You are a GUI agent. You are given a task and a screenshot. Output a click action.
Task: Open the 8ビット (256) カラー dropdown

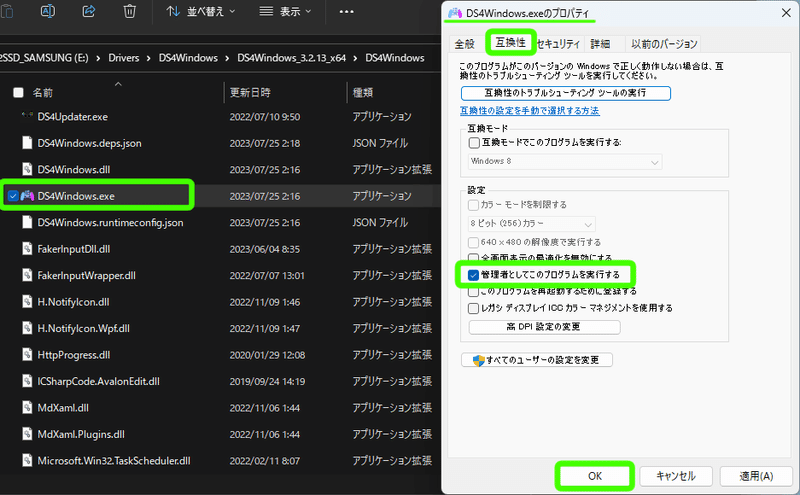[x=531, y=224]
